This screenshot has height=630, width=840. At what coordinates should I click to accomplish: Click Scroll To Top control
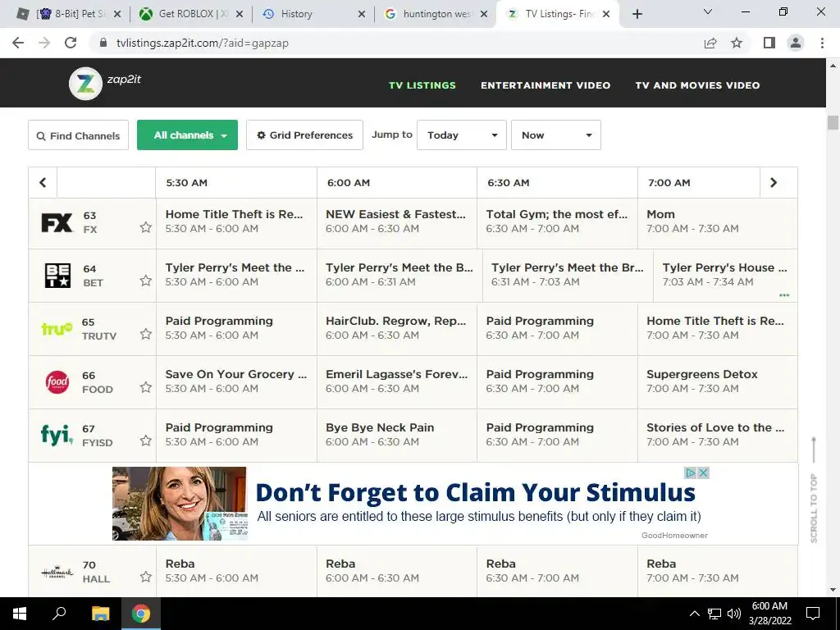(814, 490)
